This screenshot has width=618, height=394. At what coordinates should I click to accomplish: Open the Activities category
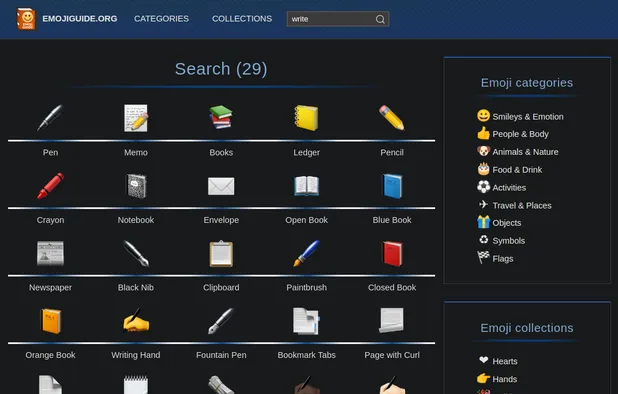pyautogui.click(x=501, y=188)
